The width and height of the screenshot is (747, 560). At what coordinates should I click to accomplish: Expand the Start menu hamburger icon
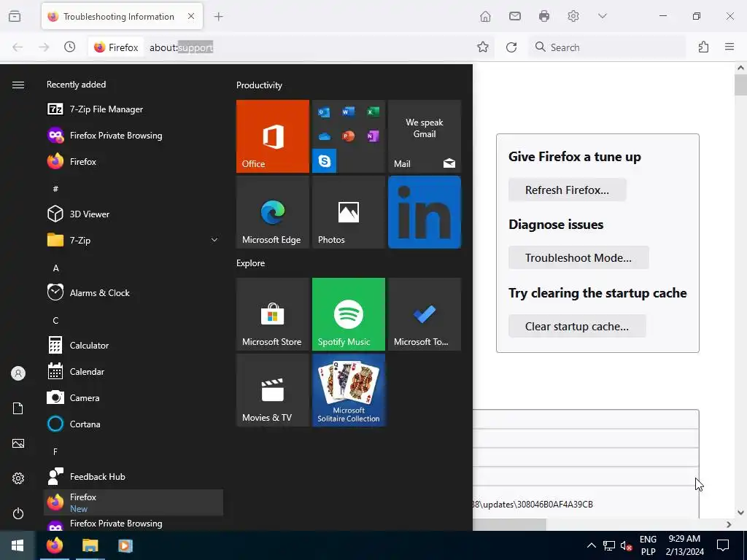pyautogui.click(x=18, y=85)
